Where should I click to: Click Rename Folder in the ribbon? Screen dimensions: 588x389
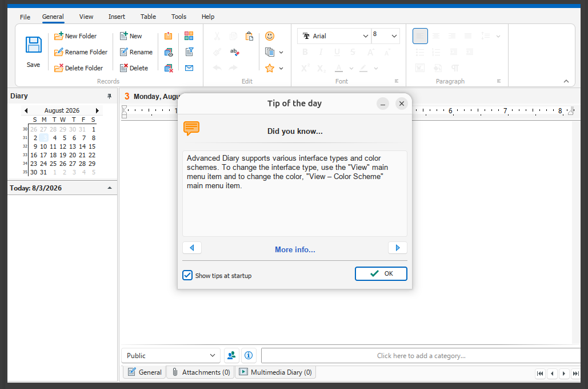81,52
